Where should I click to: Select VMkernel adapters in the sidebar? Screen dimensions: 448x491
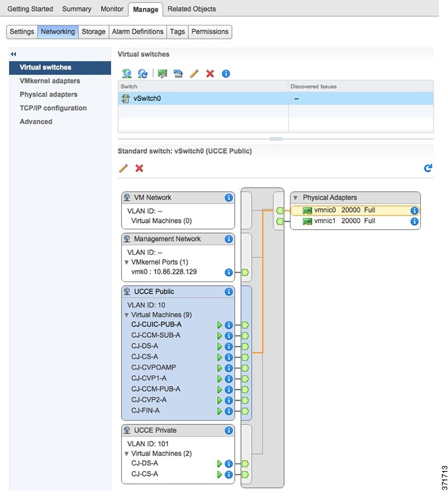[x=50, y=81]
